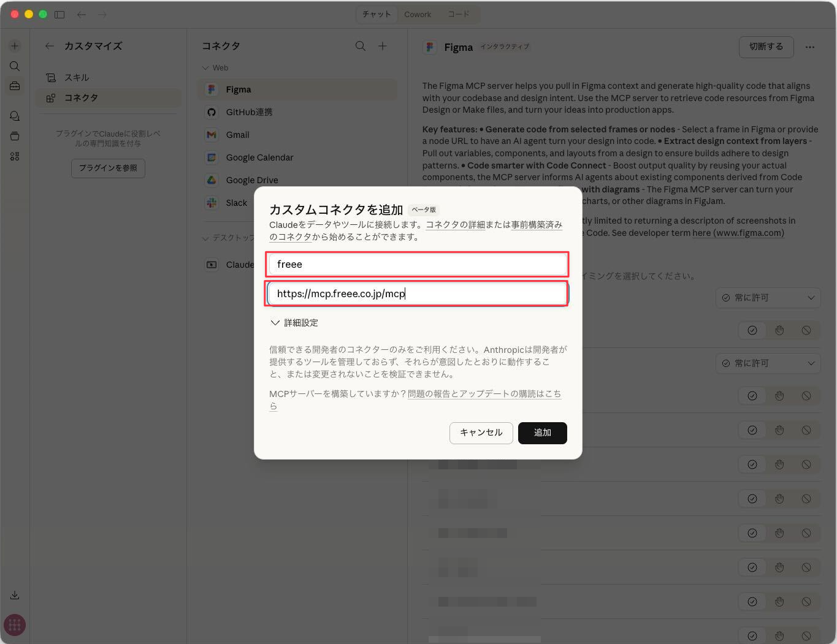
Task: Switch to the チャット tab
Action: (376, 14)
